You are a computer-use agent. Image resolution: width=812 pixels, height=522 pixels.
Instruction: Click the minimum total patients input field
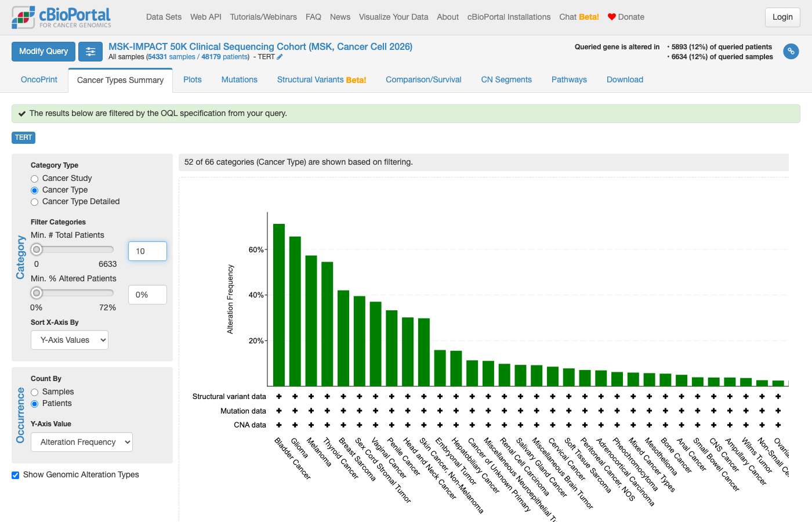(147, 251)
